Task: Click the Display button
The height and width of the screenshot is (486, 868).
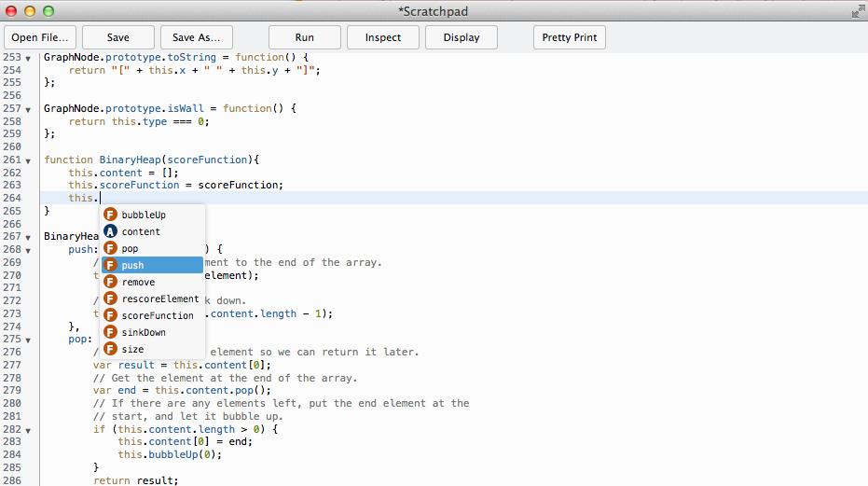Action: click(462, 37)
